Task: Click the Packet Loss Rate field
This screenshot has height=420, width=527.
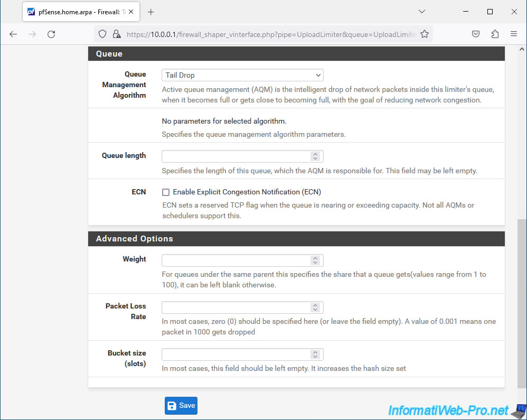Action: point(242,307)
